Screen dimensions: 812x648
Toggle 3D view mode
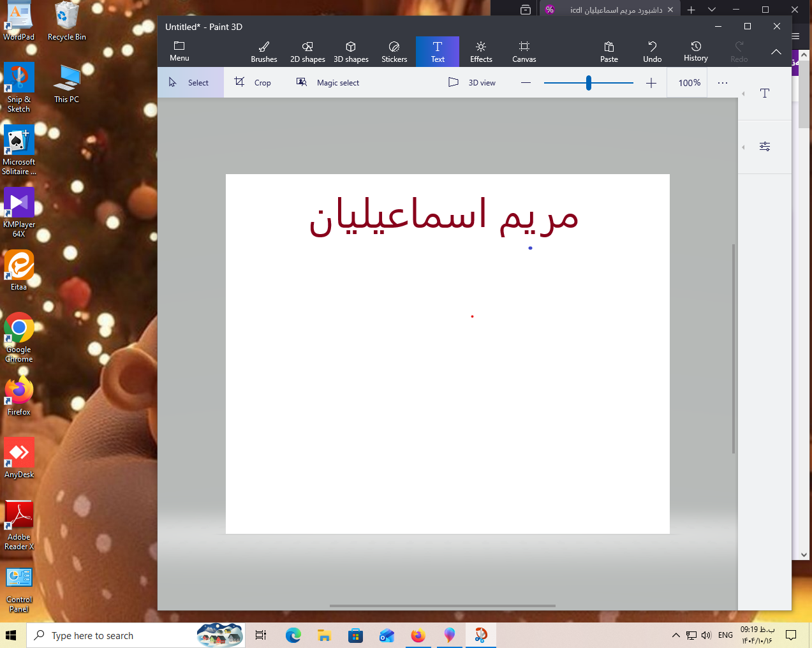(472, 83)
